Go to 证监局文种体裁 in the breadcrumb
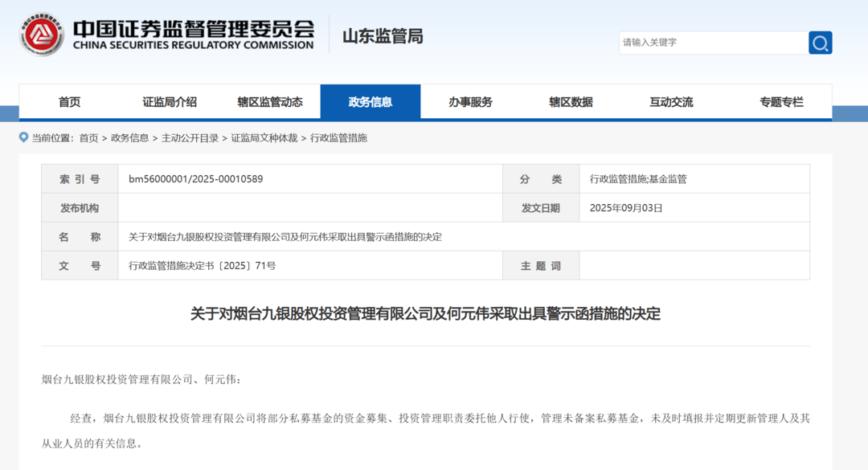Screen dimensions: 868x470 (x=264, y=138)
